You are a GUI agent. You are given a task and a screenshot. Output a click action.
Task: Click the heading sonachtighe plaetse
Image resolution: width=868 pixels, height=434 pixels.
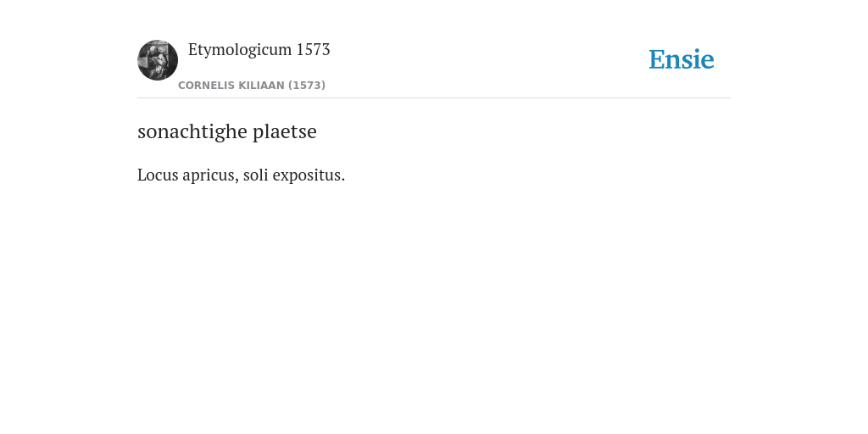click(x=227, y=131)
